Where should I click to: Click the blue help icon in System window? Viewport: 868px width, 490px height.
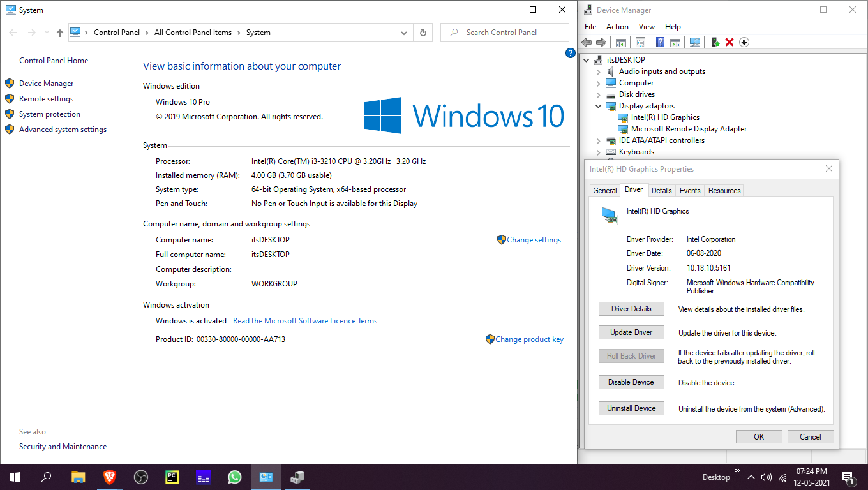(x=571, y=53)
